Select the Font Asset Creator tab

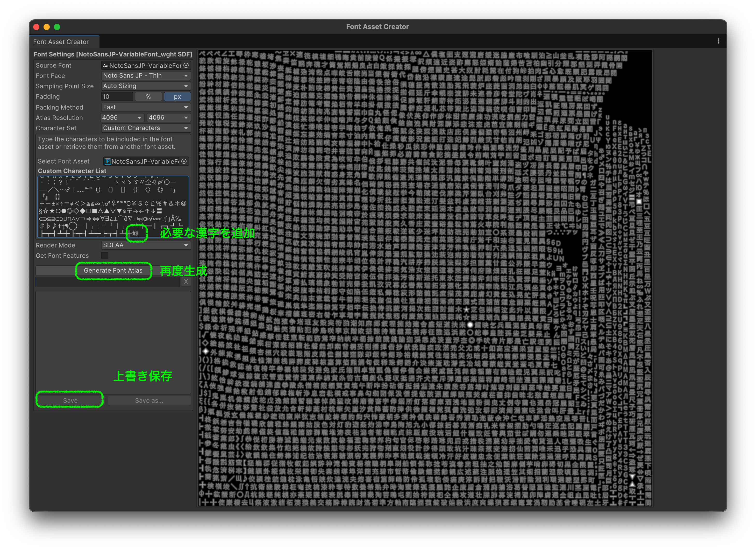61,42
